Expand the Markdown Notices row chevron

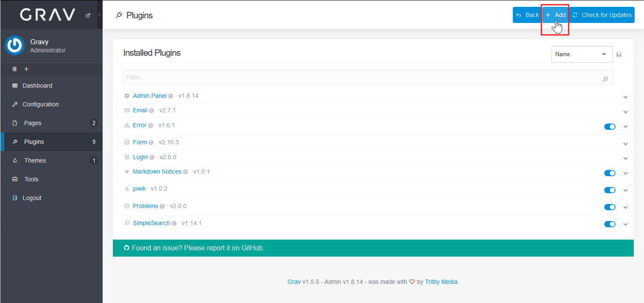(x=625, y=173)
